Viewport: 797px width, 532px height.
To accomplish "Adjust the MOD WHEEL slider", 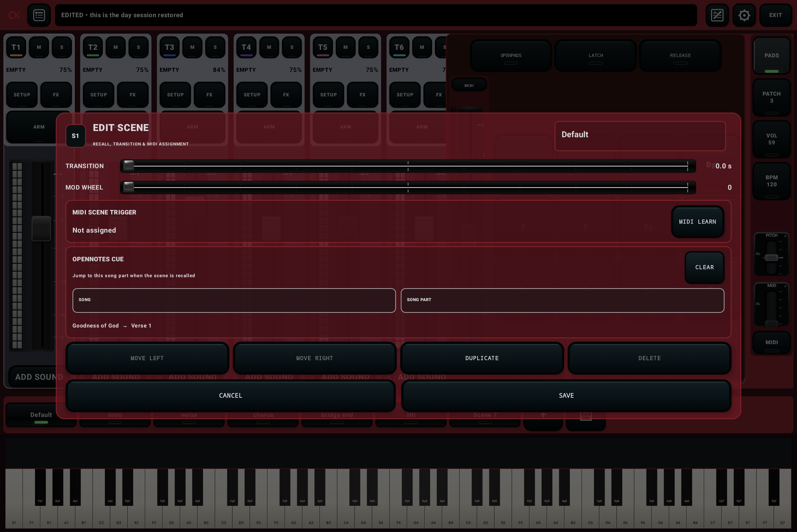I will [x=408, y=187].
